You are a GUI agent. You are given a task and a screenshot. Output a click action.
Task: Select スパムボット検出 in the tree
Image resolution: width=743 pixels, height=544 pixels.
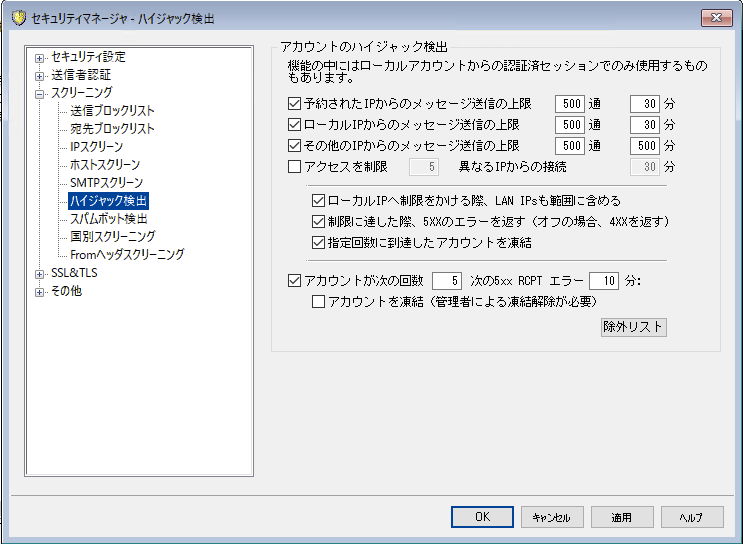tap(109, 219)
